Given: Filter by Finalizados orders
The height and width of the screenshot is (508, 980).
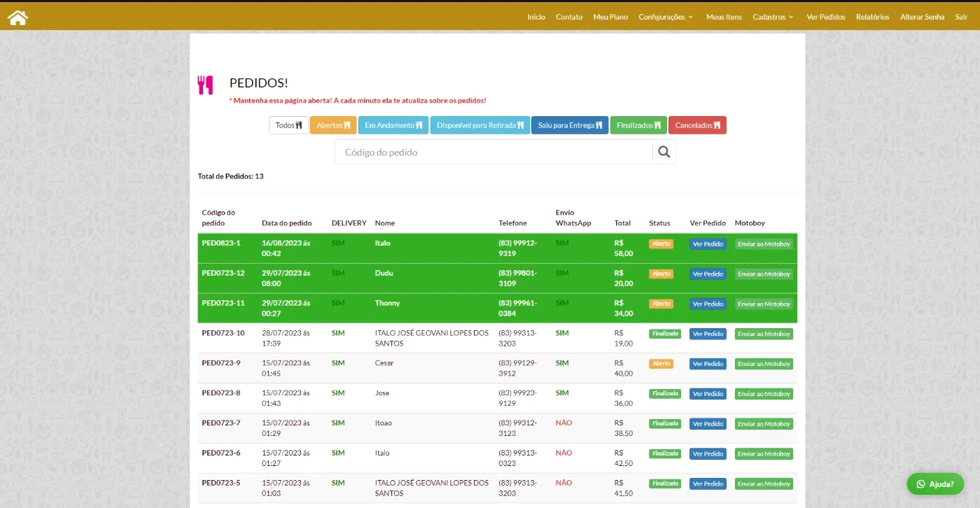Looking at the screenshot, I should pos(638,125).
